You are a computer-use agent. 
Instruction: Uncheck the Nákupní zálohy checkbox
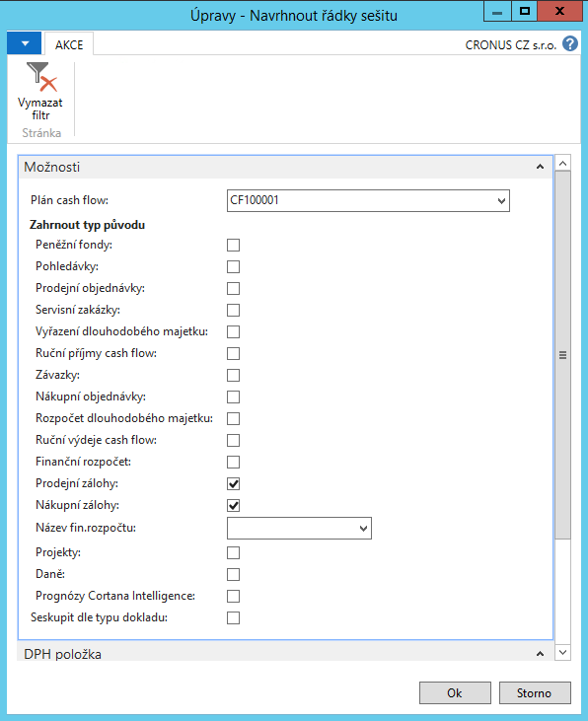point(233,505)
